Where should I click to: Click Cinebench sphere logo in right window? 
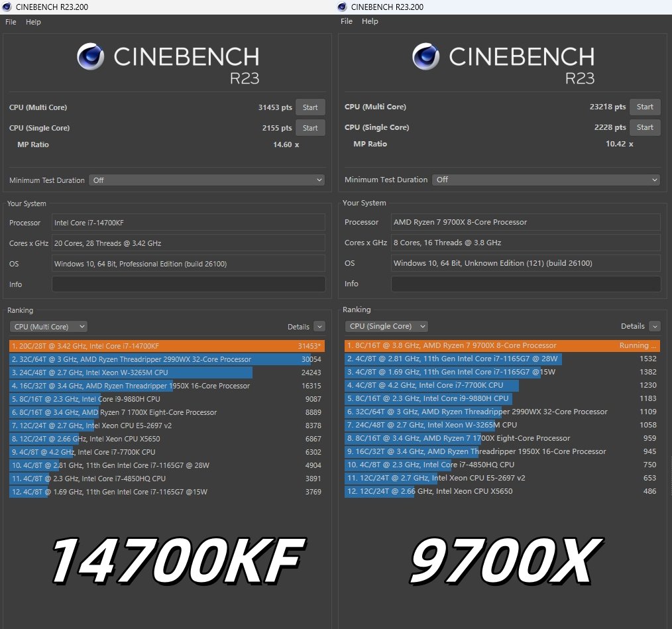click(x=425, y=56)
